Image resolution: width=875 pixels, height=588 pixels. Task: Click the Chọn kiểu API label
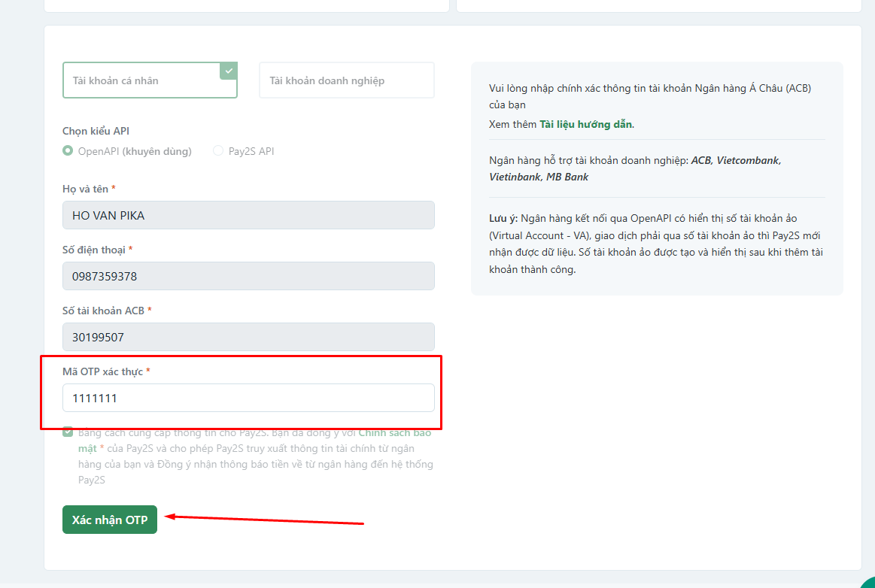(x=96, y=131)
